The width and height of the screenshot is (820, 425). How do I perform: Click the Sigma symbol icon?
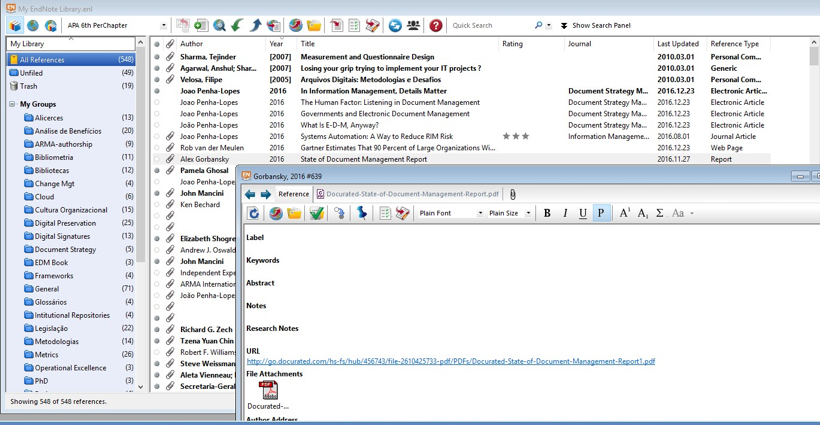[x=660, y=213]
